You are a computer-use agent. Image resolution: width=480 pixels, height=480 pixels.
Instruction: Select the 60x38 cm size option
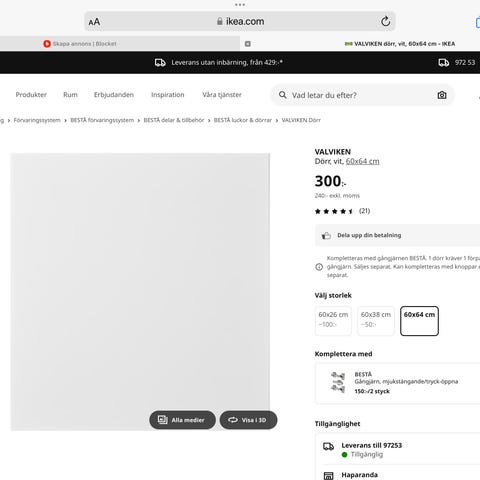pyautogui.click(x=376, y=321)
